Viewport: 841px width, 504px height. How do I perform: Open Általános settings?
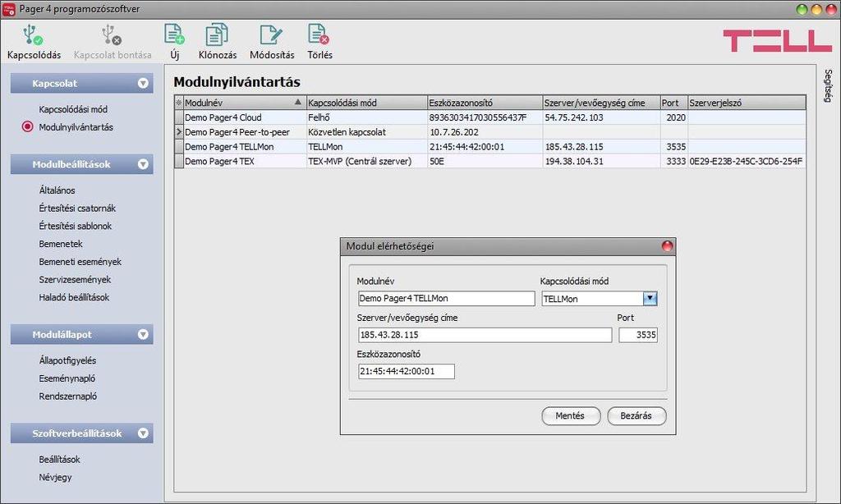point(57,190)
